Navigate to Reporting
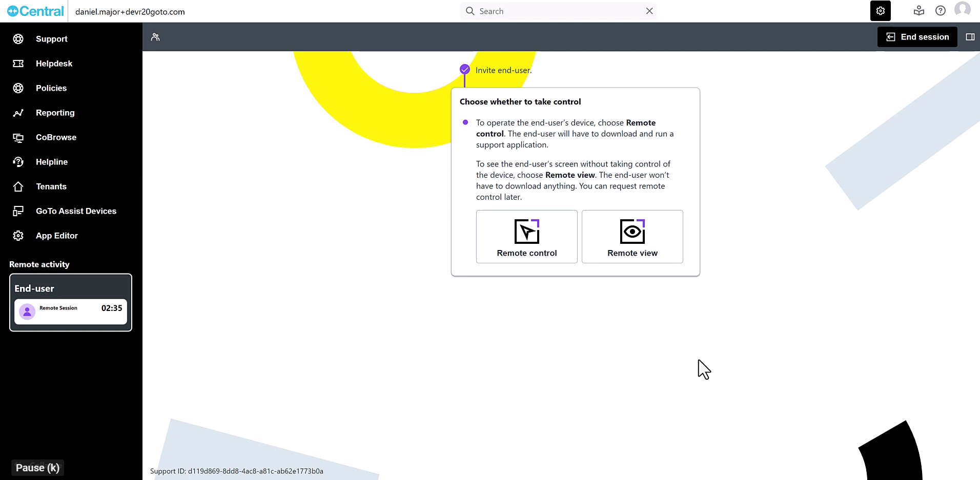The width and height of the screenshot is (980, 480). click(x=55, y=113)
